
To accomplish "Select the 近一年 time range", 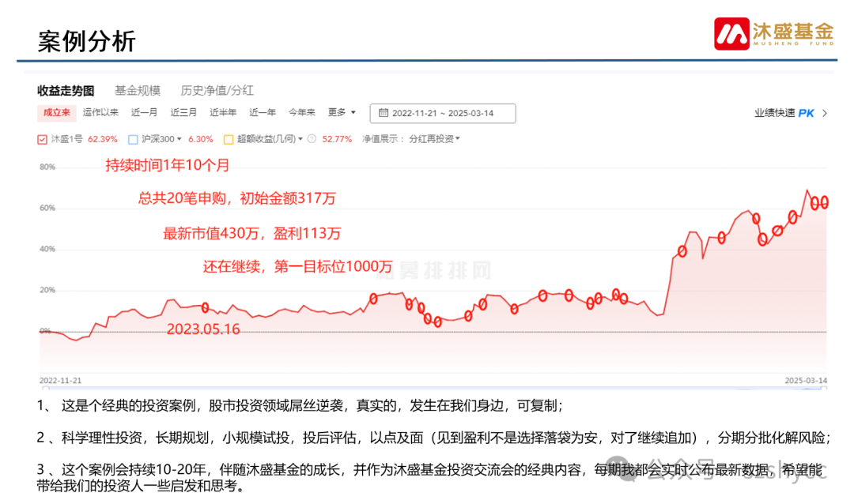I will [262, 113].
